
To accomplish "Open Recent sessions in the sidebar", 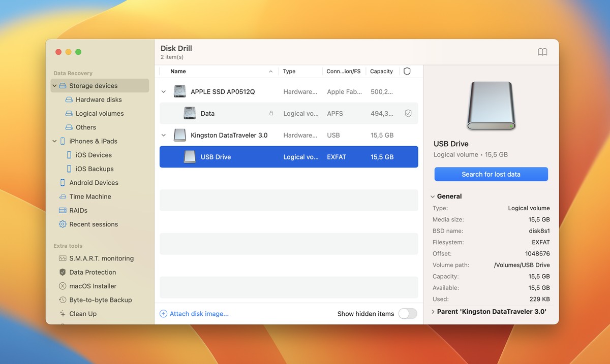I will tap(94, 224).
